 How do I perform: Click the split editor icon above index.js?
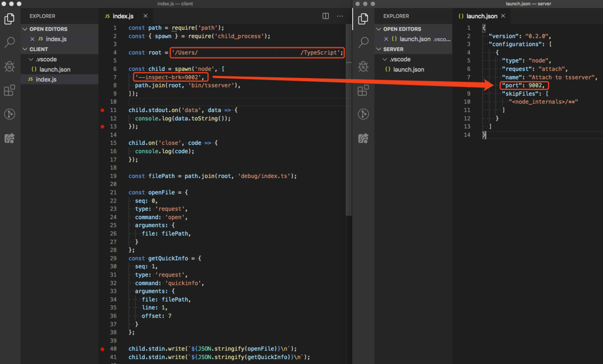[x=325, y=16]
